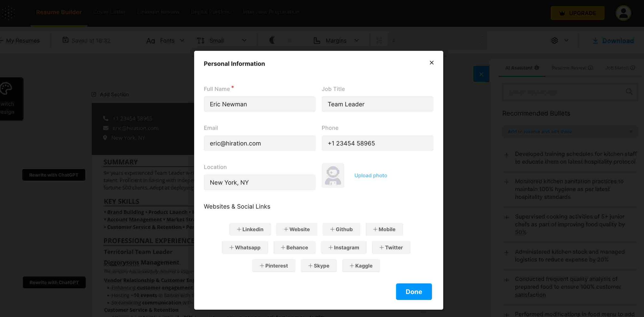Close the Personal Information dialog

431,63
